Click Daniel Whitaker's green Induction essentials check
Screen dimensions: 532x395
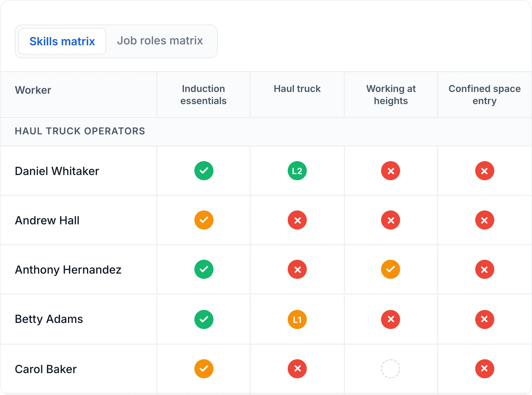coord(204,171)
